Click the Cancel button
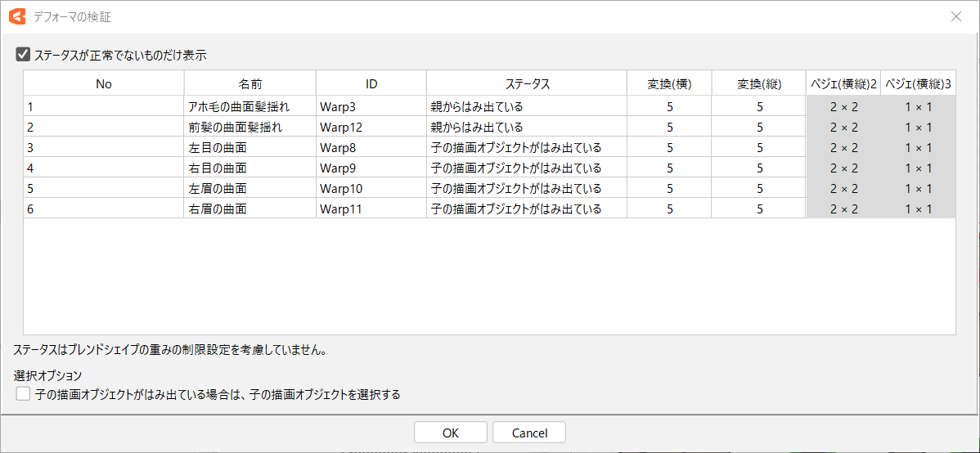 tap(529, 433)
